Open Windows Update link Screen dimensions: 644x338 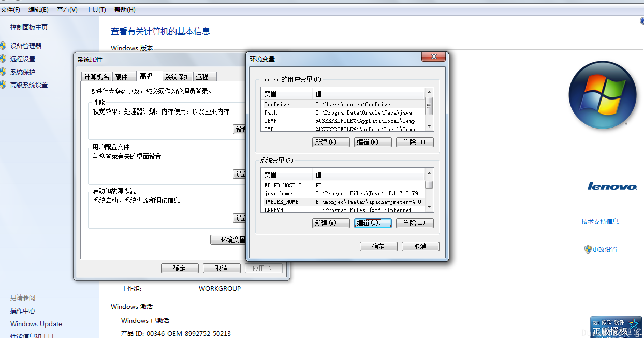[36, 323]
